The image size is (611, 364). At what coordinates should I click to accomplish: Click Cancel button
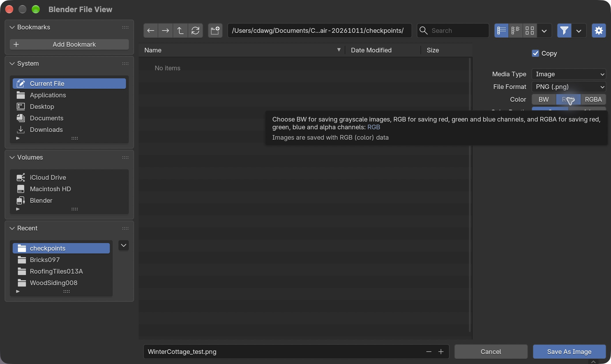pyautogui.click(x=491, y=352)
